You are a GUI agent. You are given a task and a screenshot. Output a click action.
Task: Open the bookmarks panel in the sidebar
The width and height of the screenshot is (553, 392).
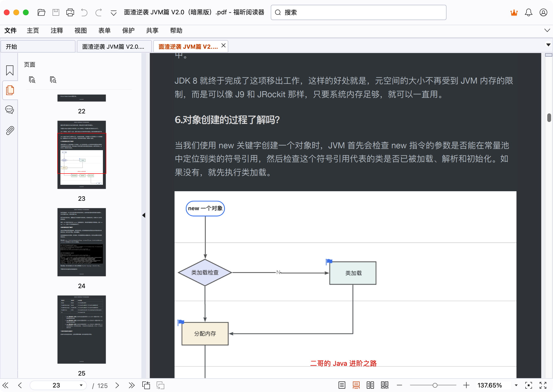(10, 70)
